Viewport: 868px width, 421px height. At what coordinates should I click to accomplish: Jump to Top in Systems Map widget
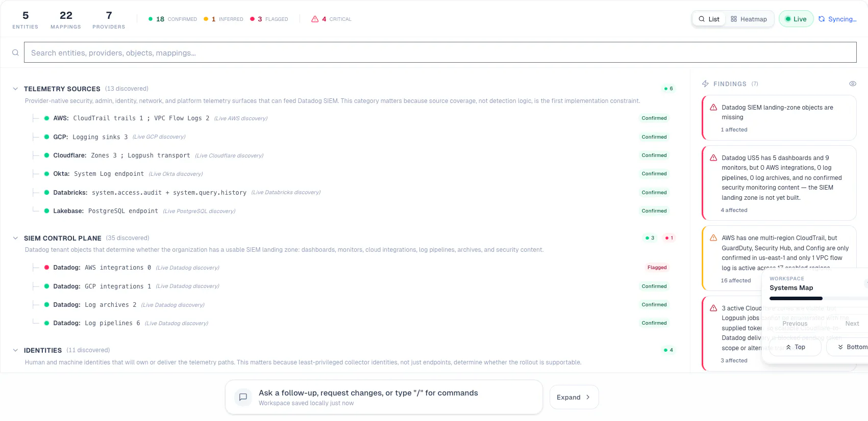pos(795,347)
